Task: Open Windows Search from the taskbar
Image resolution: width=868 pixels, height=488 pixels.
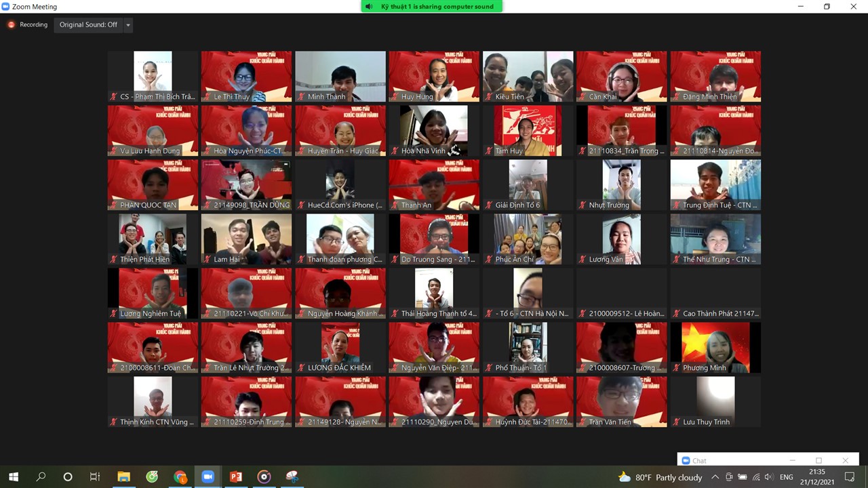Action: point(41,477)
